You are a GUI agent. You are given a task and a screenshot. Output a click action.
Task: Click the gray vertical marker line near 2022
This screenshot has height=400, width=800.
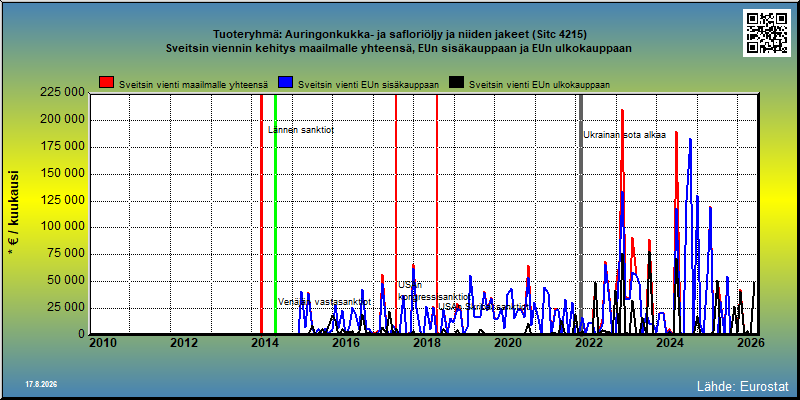pos(581,214)
